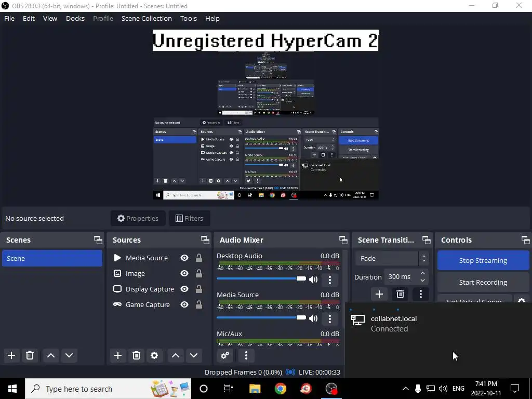Image resolution: width=532 pixels, height=399 pixels.
Task: Move source up arrow
Action: (x=176, y=355)
